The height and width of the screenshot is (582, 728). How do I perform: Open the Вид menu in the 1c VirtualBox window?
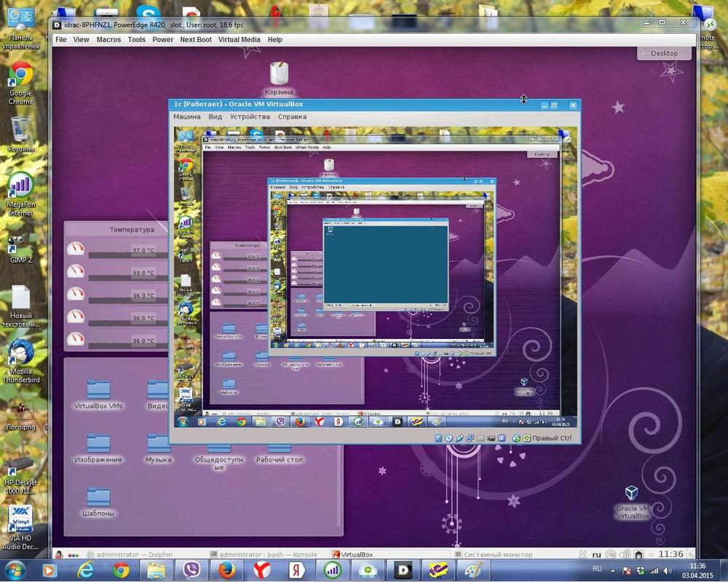tap(215, 116)
